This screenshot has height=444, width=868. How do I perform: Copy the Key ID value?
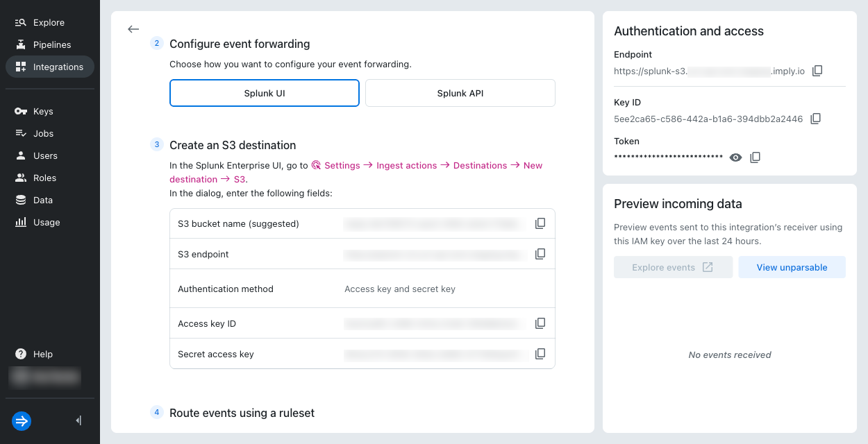815,119
